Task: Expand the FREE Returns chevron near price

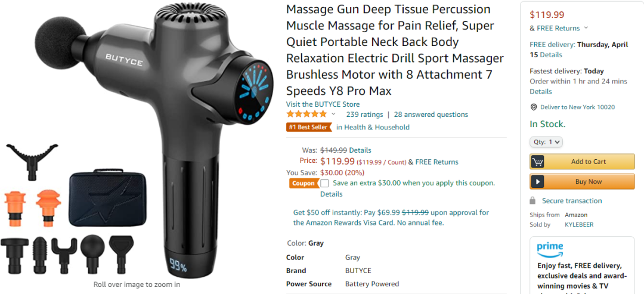Action: 586,28
